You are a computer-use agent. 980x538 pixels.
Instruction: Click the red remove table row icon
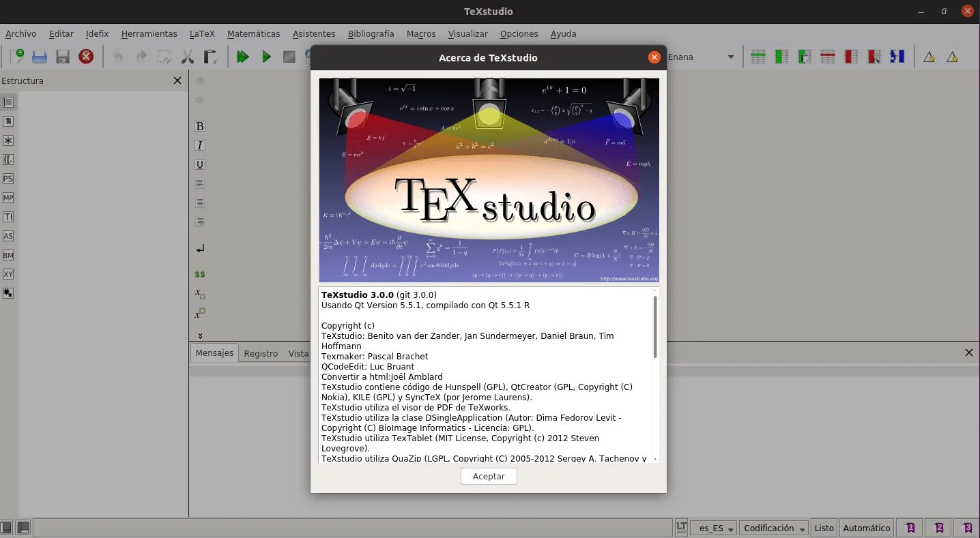tap(828, 57)
